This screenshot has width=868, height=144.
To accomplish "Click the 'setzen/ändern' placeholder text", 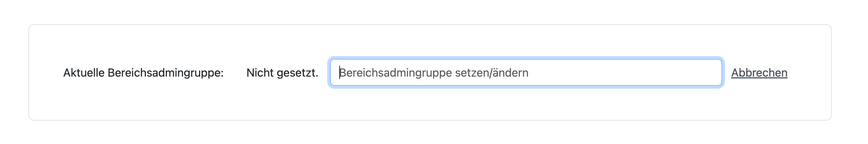I will tap(491, 73).
